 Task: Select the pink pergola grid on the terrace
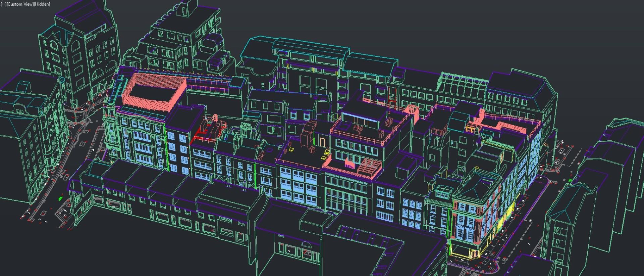tap(370, 167)
